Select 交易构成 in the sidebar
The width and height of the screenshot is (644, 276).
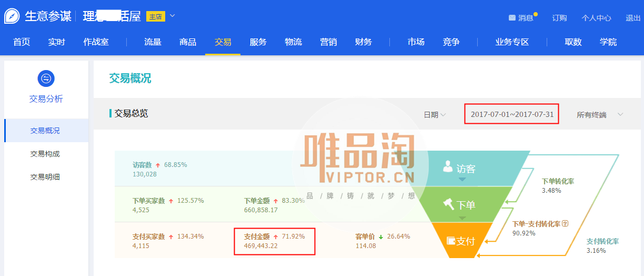click(x=46, y=154)
